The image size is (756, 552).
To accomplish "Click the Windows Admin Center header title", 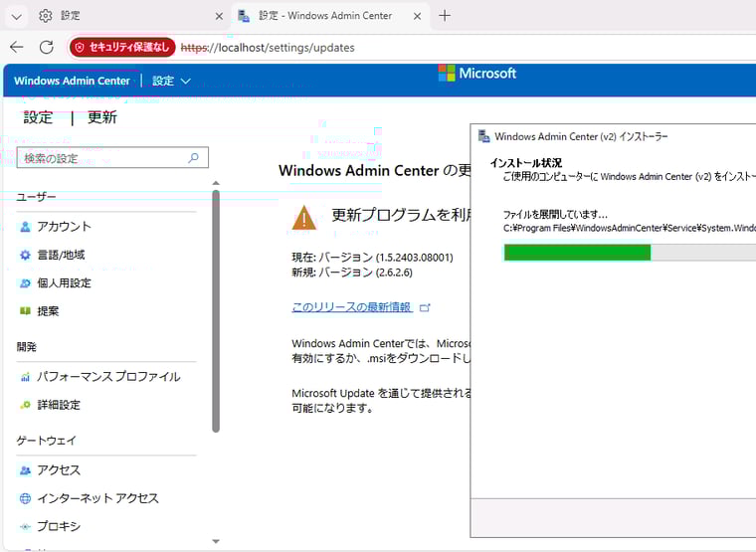I will (x=72, y=81).
